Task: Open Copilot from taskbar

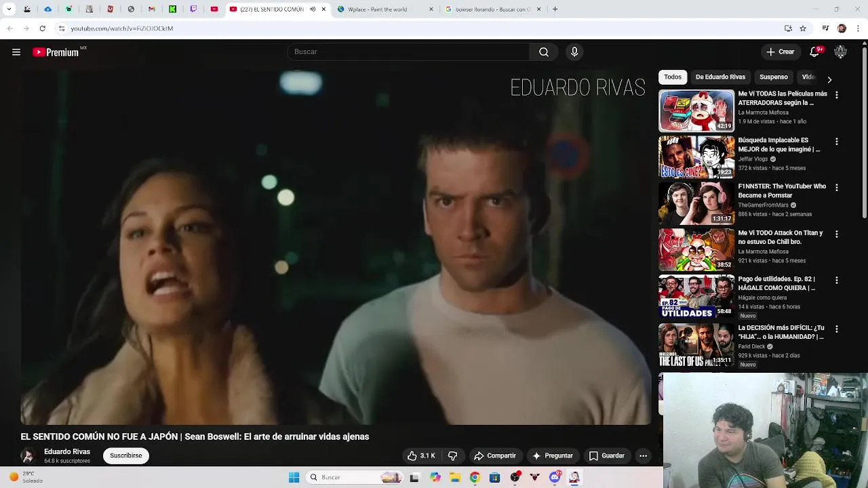Action: [435, 478]
